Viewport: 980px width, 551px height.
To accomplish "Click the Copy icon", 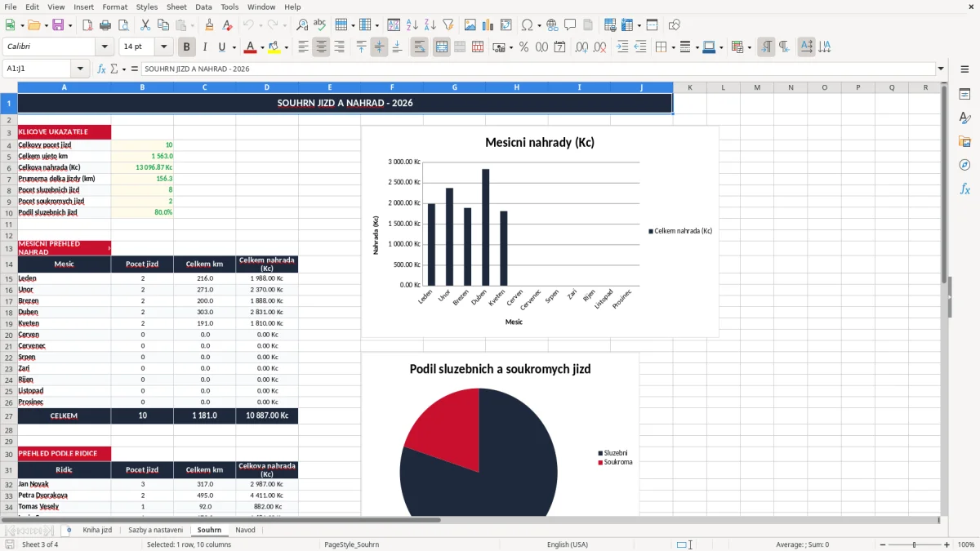I will [x=163, y=25].
